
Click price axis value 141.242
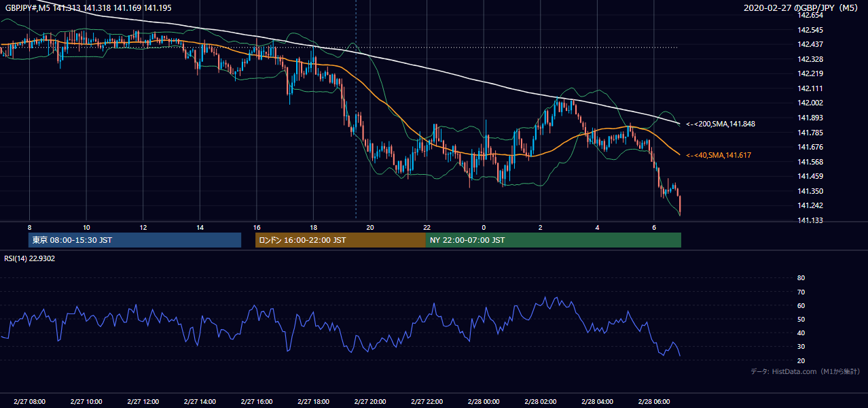(x=810, y=205)
